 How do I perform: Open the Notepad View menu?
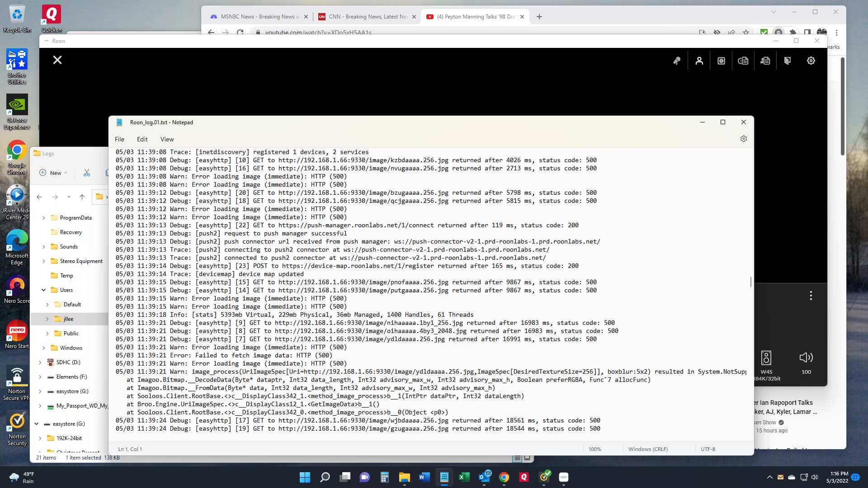(167, 139)
